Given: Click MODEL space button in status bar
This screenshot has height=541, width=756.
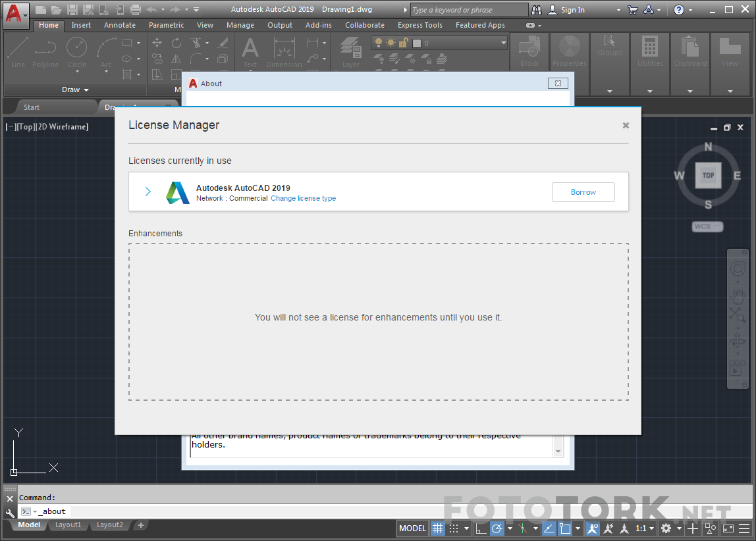Looking at the screenshot, I should coord(412,528).
